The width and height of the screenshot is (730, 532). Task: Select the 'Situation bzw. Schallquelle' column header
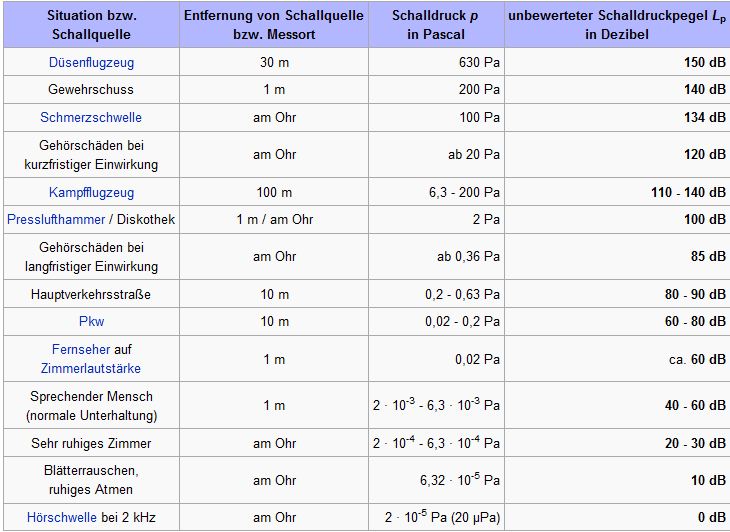[91, 25]
